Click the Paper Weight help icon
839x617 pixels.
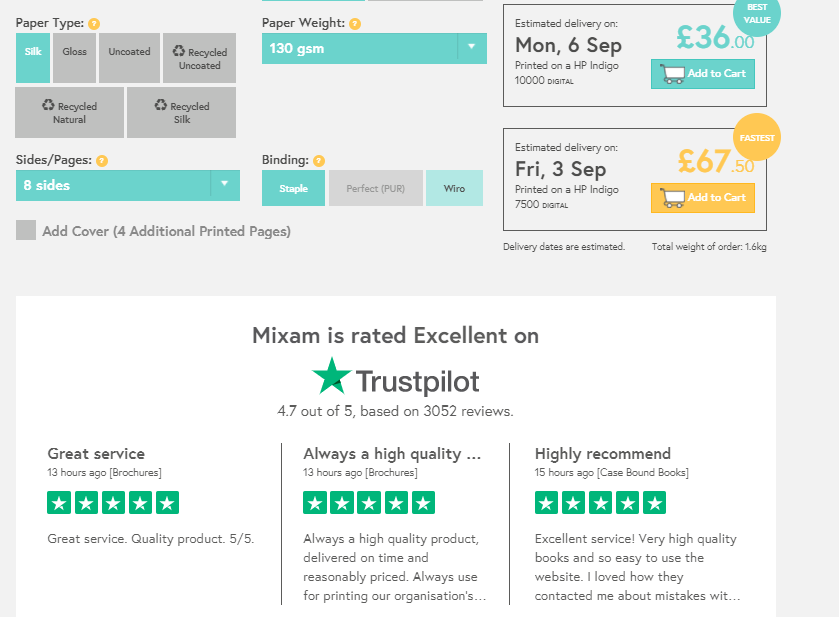[x=356, y=23]
